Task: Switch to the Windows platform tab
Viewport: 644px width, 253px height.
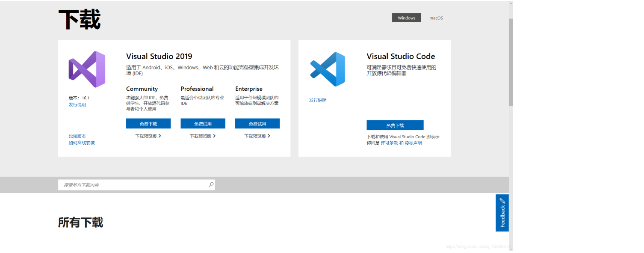Action: pyautogui.click(x=407, y=18)
